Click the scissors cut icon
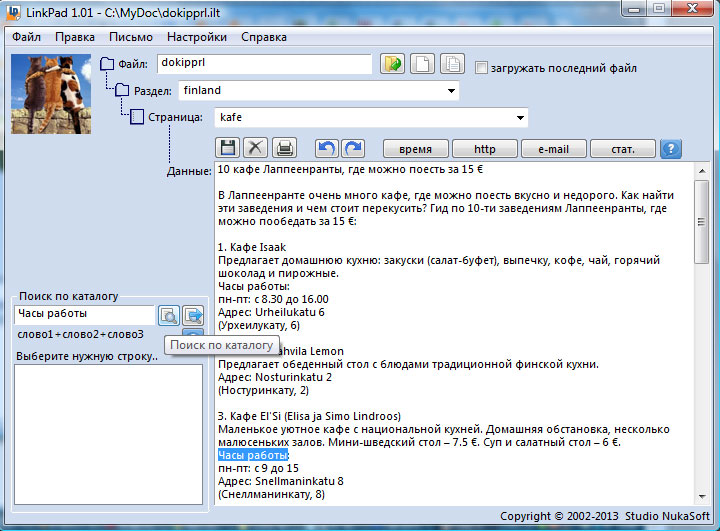Image resolution: width=720 pixels, height=531 pixels. click(x=255, y=148)
